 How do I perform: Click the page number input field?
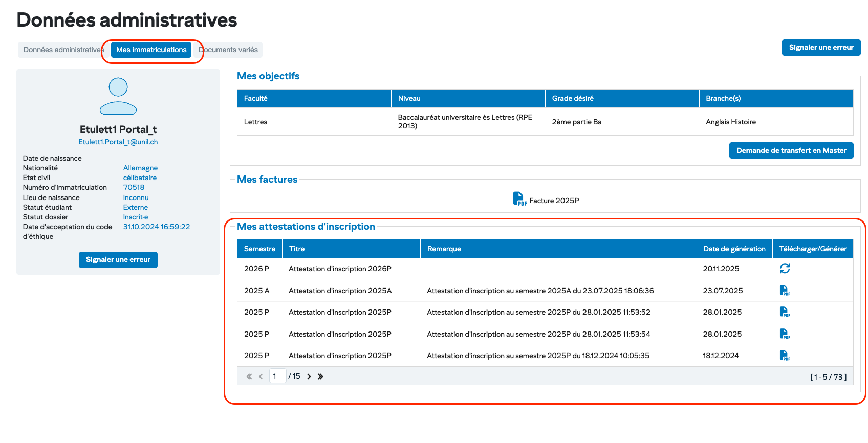[x=277, y=376]
